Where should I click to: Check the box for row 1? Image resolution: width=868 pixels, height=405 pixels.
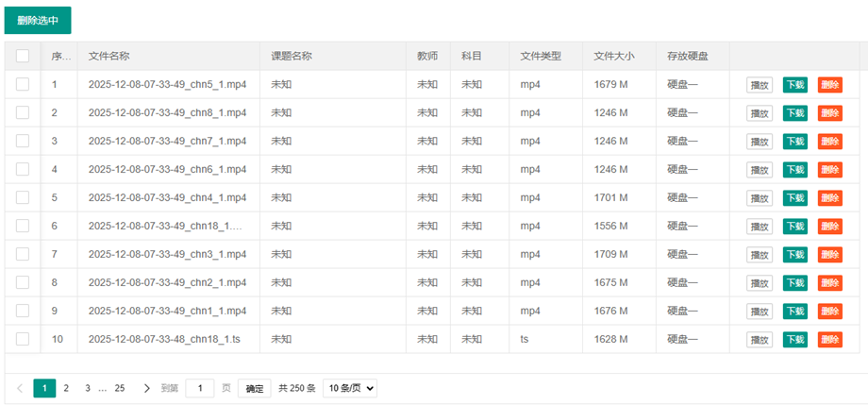point(23,84)
